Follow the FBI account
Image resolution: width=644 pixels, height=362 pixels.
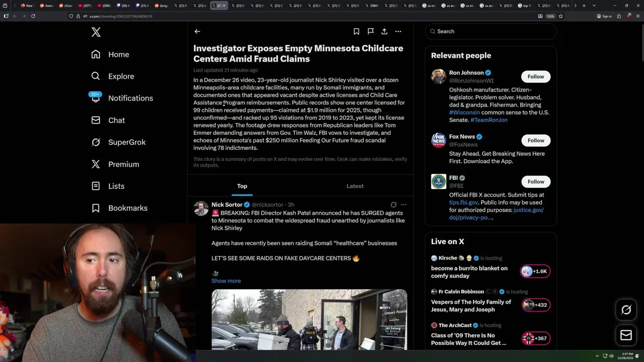click(535, 182)
